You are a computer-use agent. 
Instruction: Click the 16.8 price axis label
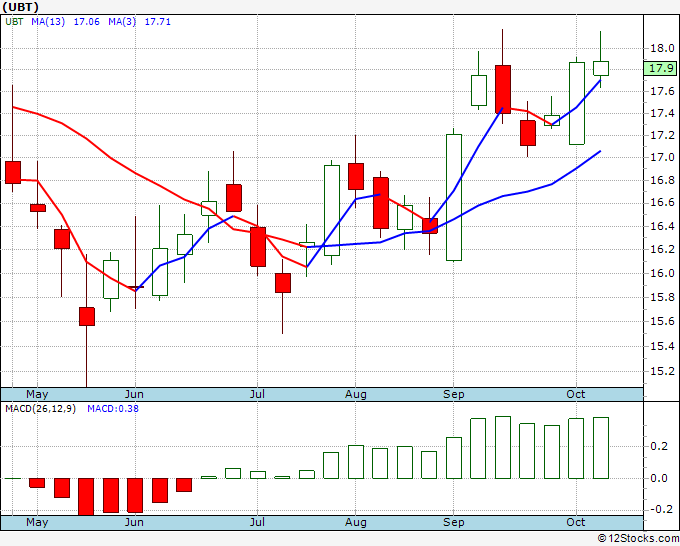pyautogui.click(x=662, y=180)
